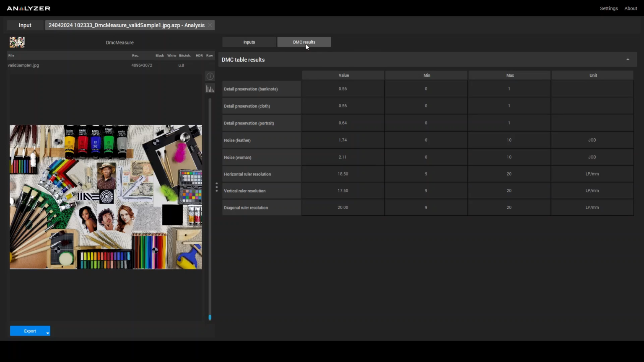
Task: Select the validSample1.jpg file row
Action: [63, 65]
